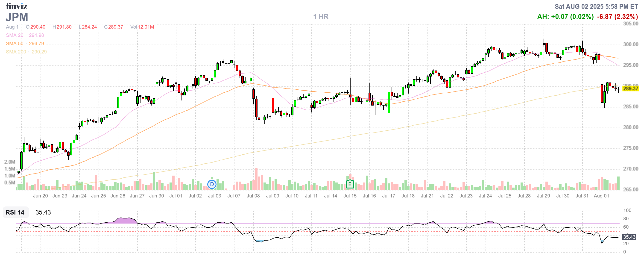Click the SMA 50 indicator label
The height and width of the screenshot is (259, 644).
pyautogui.click(x=15, y=44)
